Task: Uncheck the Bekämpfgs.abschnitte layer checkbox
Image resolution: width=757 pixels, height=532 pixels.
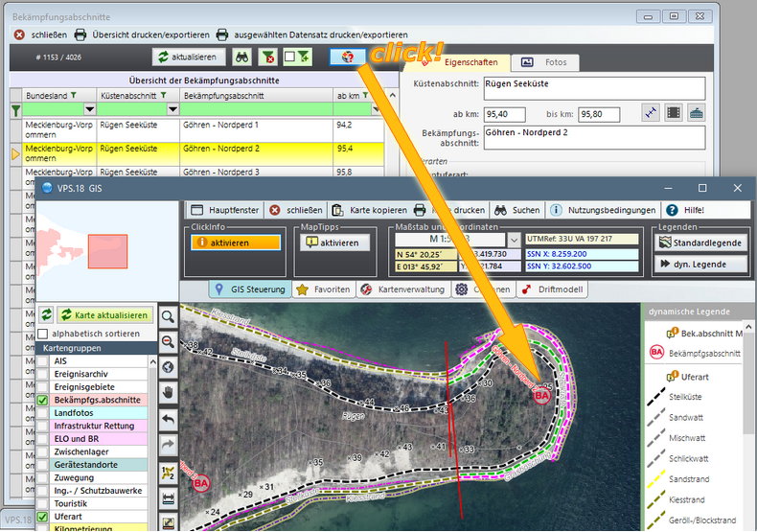Action: (x=43, y=401)
